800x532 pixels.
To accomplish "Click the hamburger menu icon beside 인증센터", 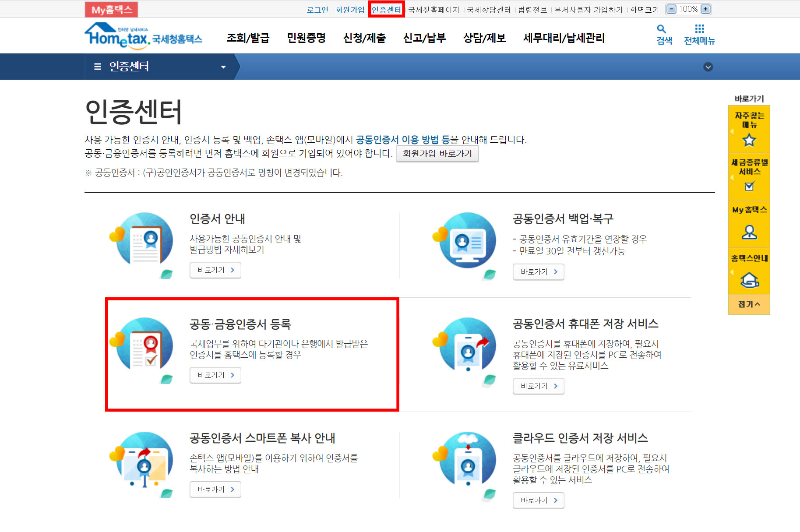I will [x=97, y=67].
